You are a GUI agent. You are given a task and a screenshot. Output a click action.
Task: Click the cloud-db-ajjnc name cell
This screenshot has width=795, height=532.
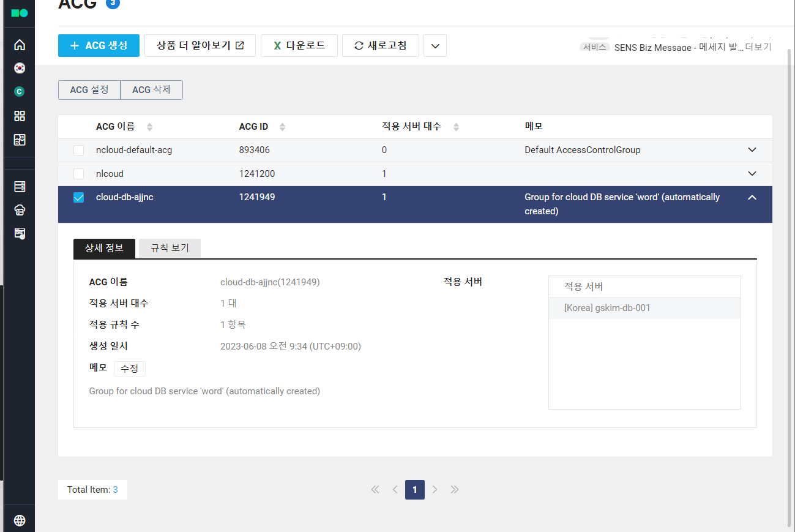pyautogui.click(x=125, y=197)
